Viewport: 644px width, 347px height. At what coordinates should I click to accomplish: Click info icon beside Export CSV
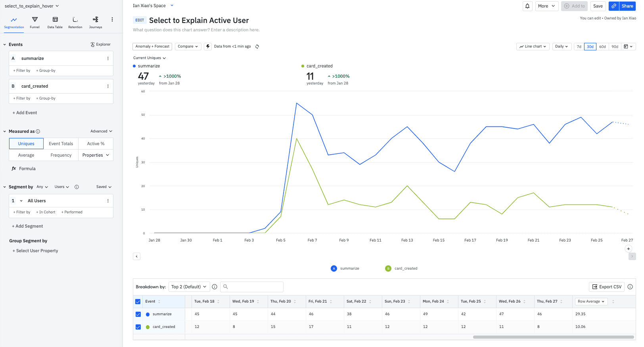(x=630, y=287)
